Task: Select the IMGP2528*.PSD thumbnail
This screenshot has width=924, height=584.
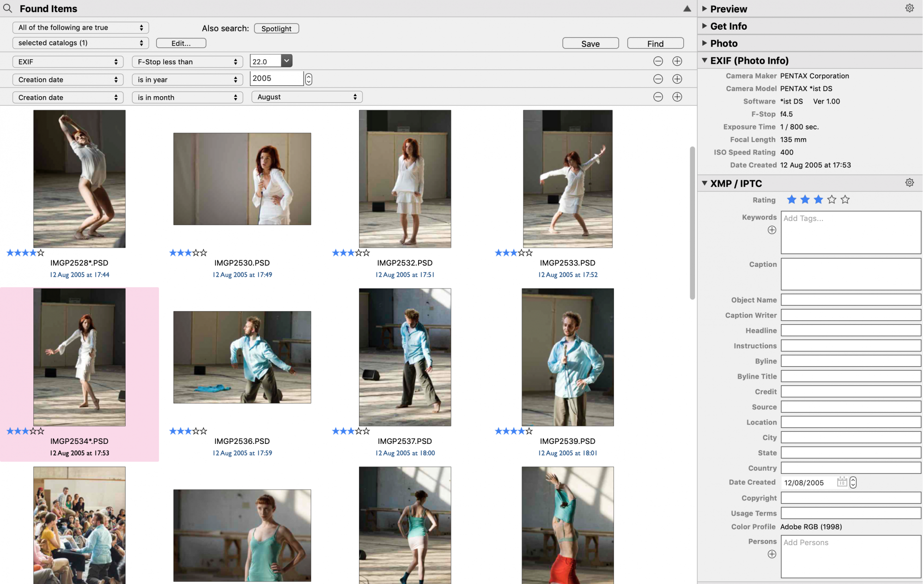Action: point(79,178)
